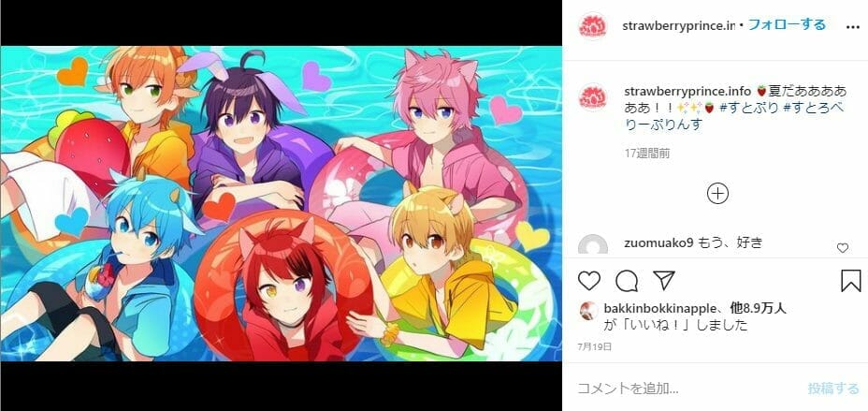Screen dimensions: 868x411
Task: Open the comment speech bubble icon
Action: [627, 281]
